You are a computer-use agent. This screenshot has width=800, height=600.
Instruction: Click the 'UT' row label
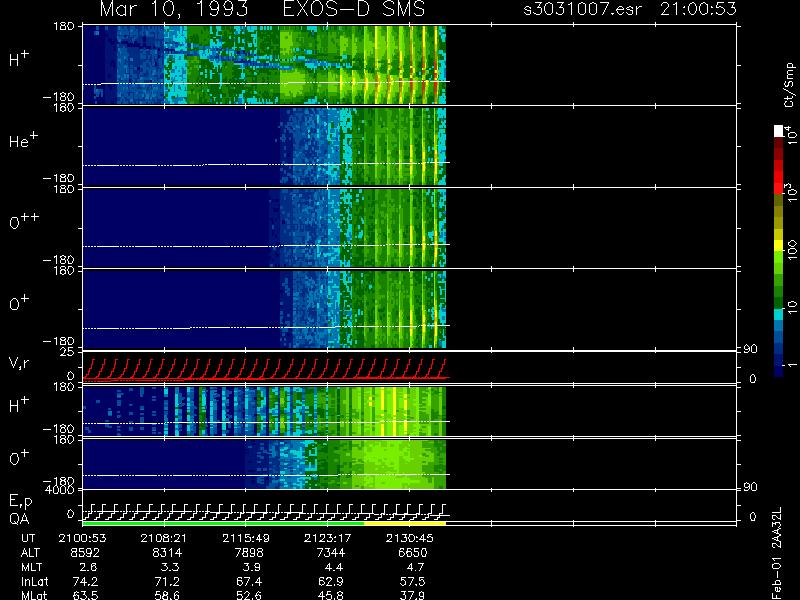coord(28,538)
